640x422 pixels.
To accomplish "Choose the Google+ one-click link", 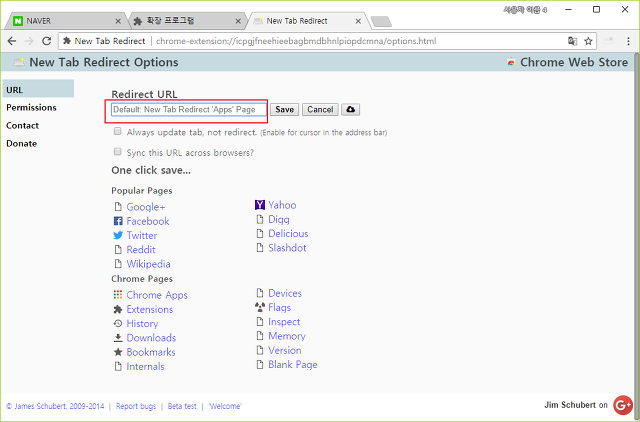I will [146, 207].
